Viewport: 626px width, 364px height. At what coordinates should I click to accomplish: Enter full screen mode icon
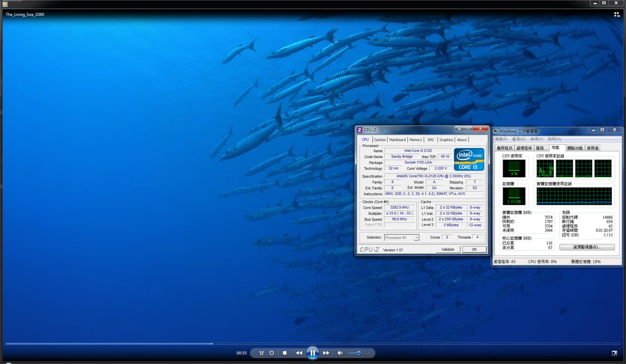[614, 352]
